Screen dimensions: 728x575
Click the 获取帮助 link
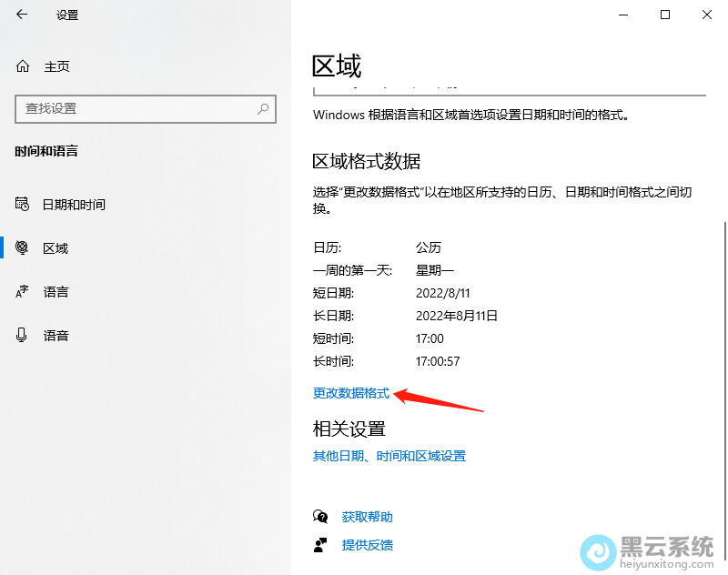tap(367, 516)
